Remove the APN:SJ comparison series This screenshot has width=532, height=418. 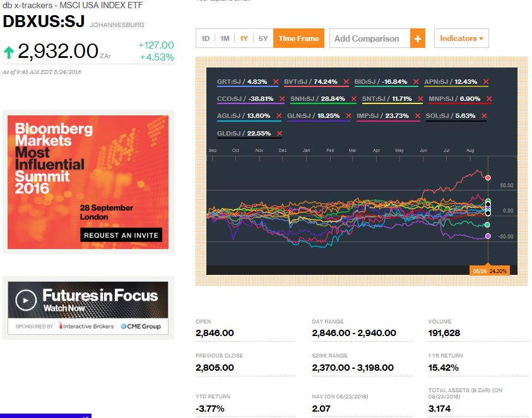pyautogui.click(x=488, y=82)
